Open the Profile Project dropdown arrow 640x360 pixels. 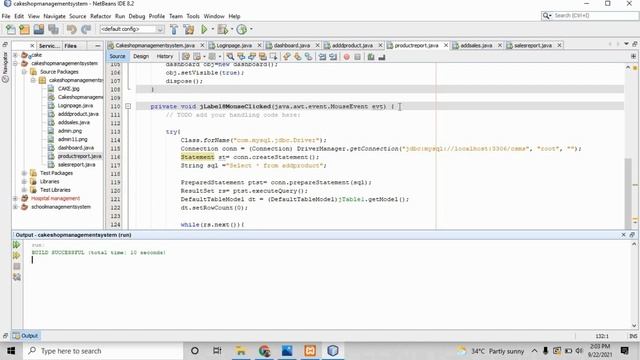(251, 29)
